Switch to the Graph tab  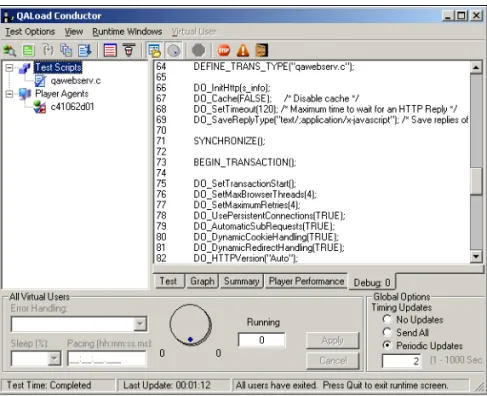[x=202, y=281]
